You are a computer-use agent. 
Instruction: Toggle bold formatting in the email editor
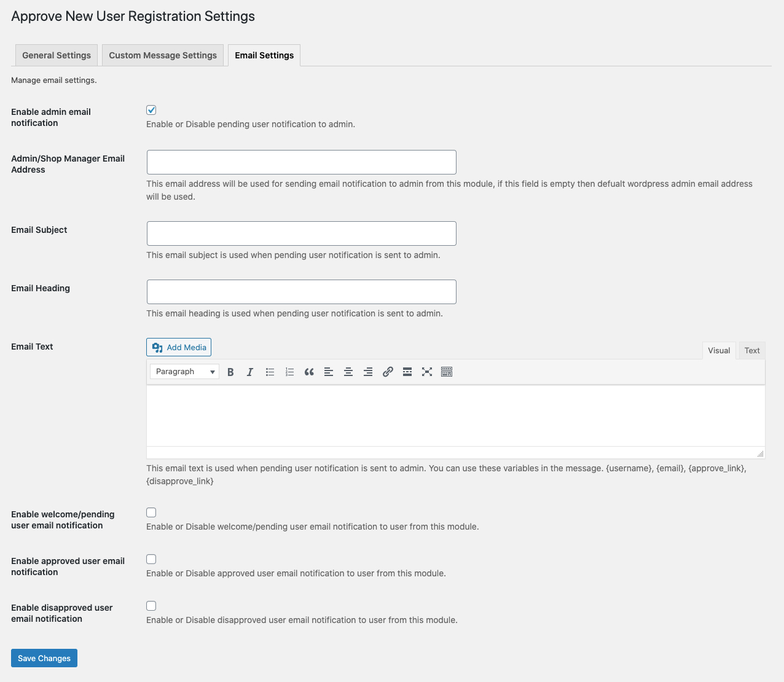(230, 372)
